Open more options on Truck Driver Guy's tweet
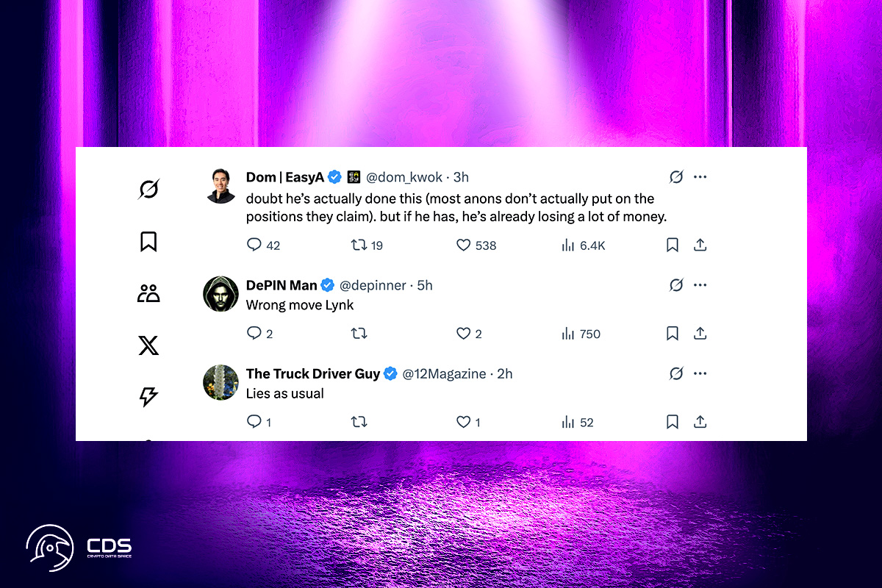This screenshot has width=882, height=588. click(700, 374)
